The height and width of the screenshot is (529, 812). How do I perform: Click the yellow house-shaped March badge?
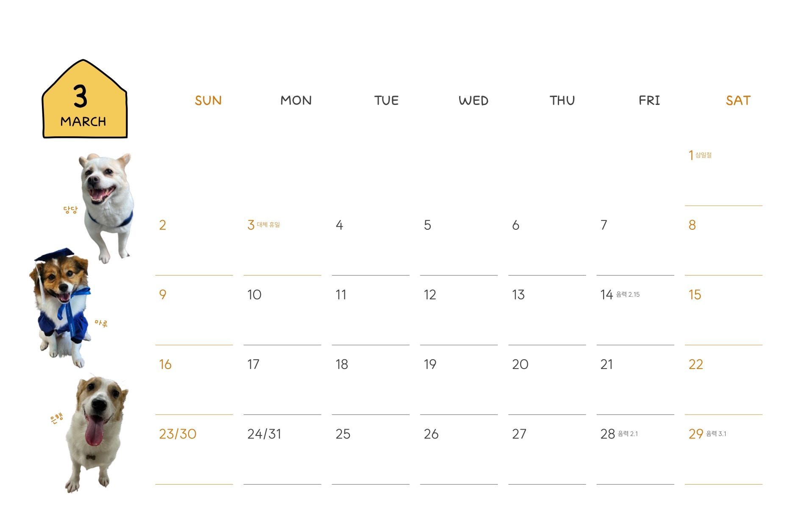pos(85,99)
